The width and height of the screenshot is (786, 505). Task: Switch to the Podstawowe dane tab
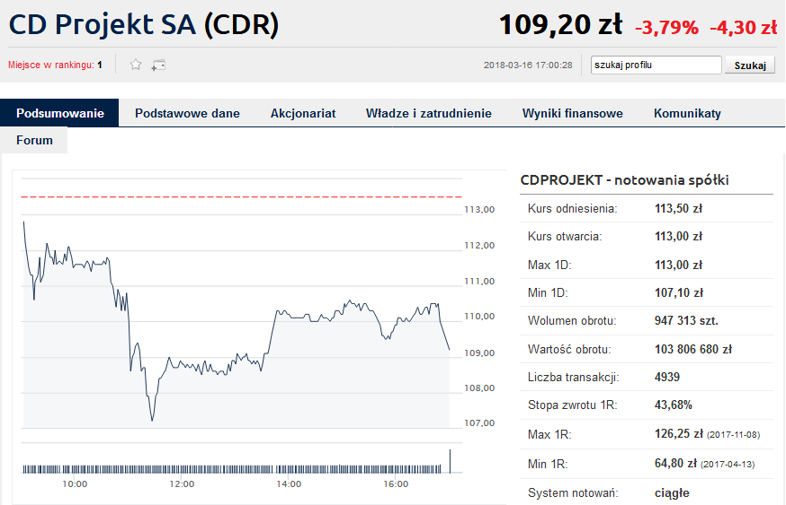(x=187, y=113)
